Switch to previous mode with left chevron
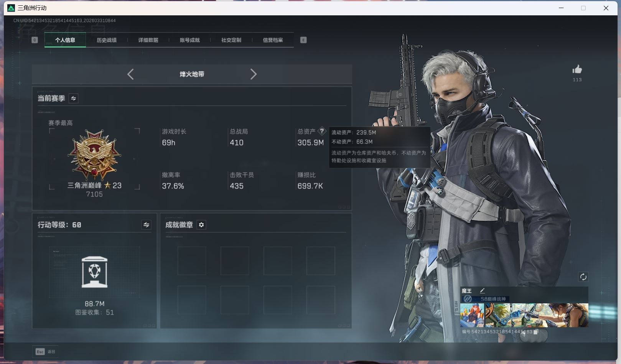621x364 pixels. (130, 74)
